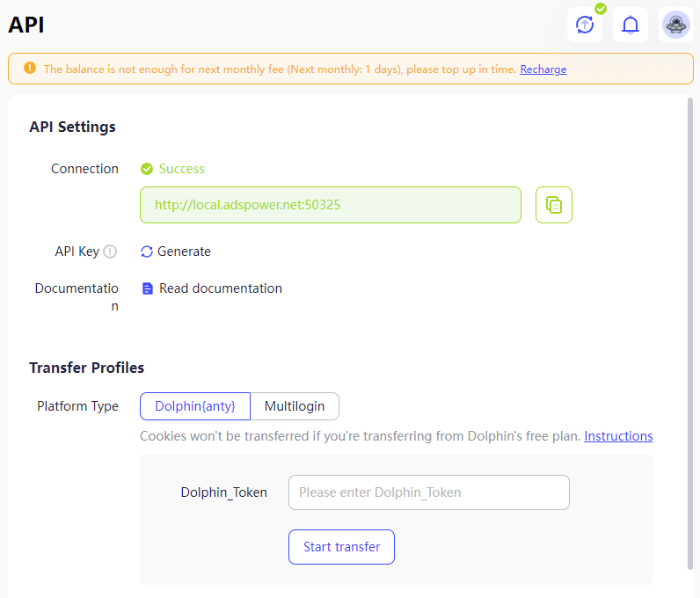Generate a new API key
Image resolution: width=700 pixels, height=598 pixels.
coord(184,252)
